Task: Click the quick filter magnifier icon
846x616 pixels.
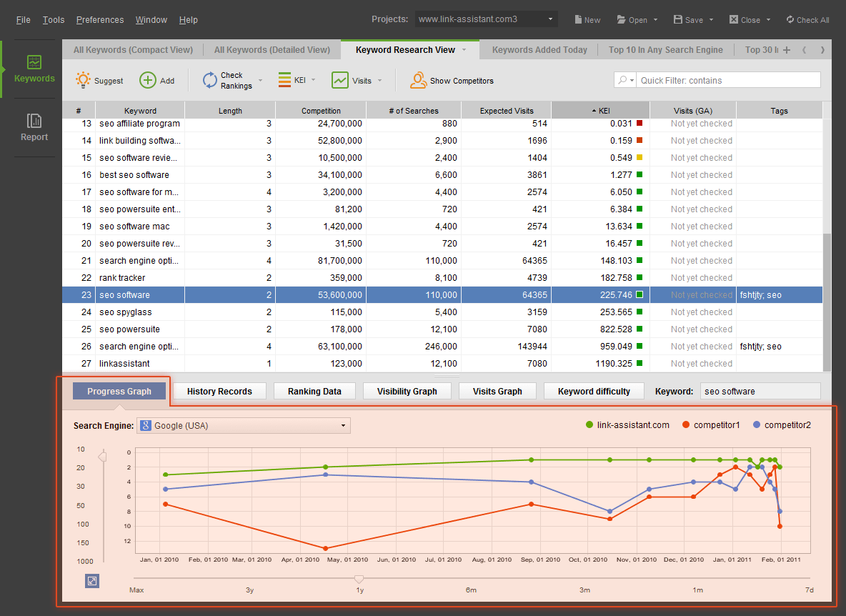Action: 622,80
